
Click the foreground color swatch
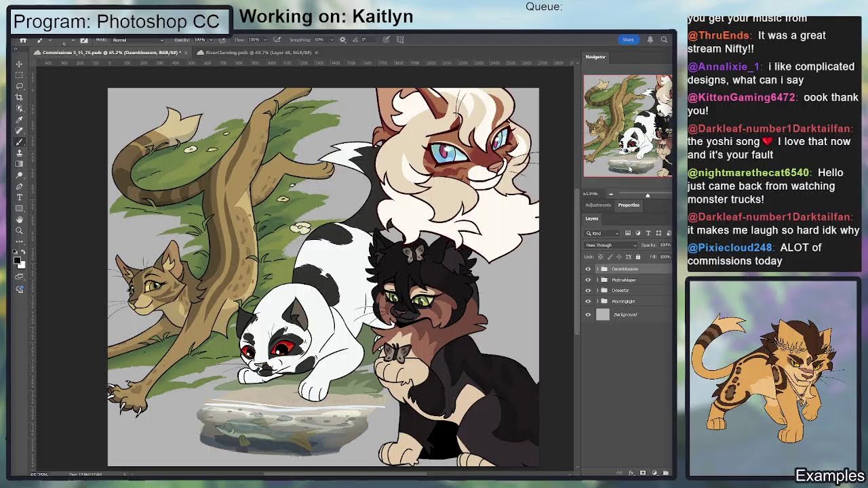(x=16, y=260)
